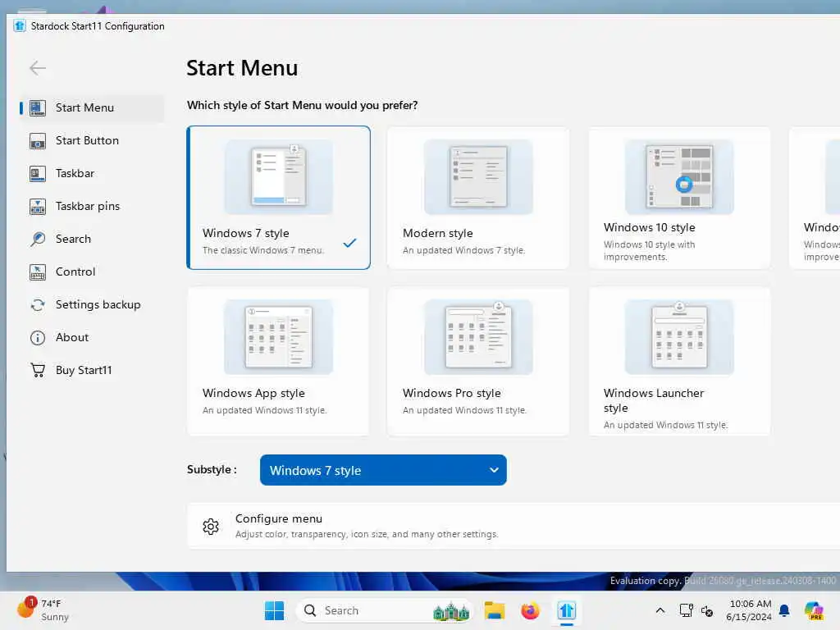Show hidden system tray icons
This screenshot has width=840, height=630.
(660, 610)
